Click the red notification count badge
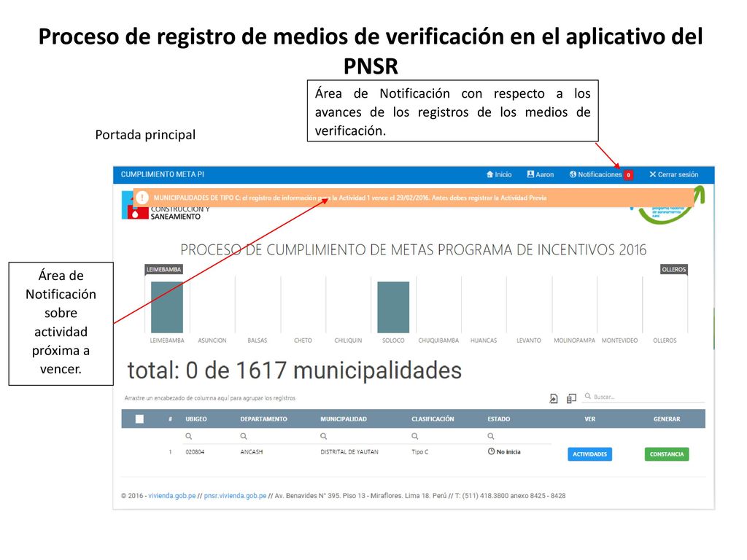Image resolution: width=747 pixels, height=560 pixels. [628, 175]
